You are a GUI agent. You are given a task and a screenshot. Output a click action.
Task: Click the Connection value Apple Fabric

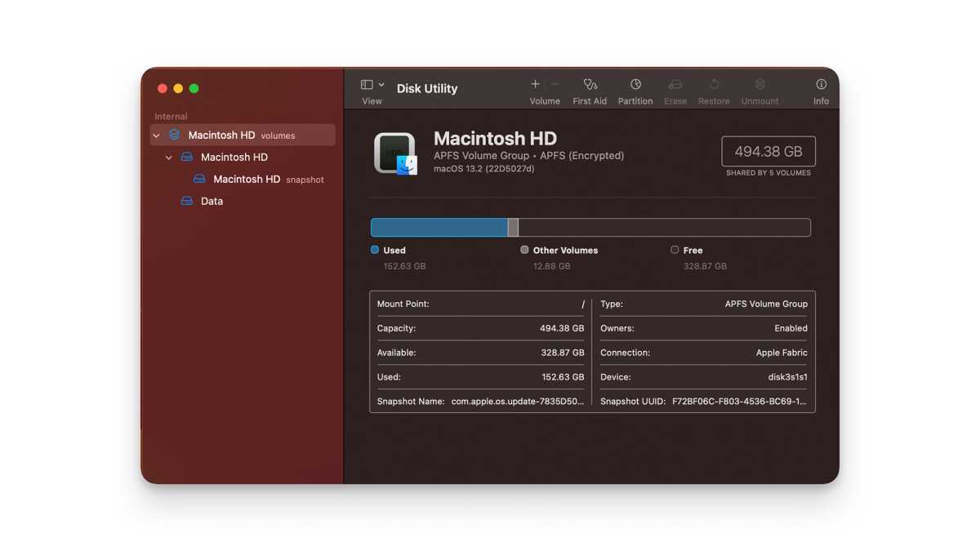(782, 353)
